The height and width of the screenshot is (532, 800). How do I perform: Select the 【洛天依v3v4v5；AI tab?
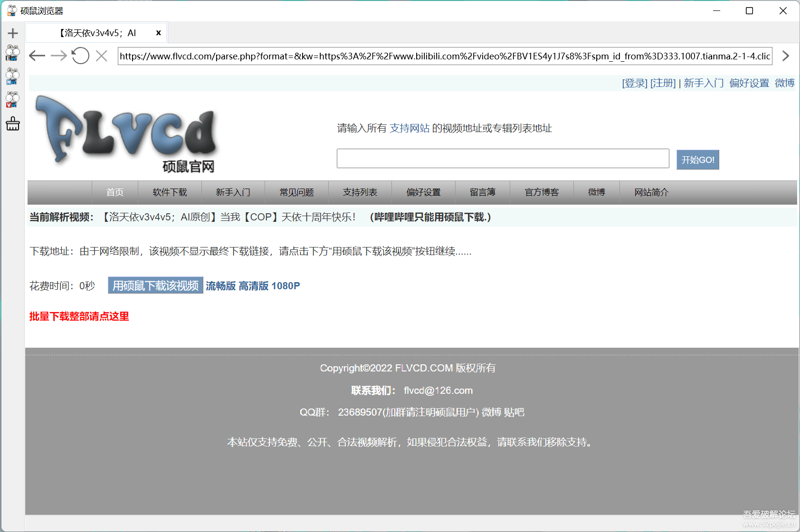coord(96,33)
